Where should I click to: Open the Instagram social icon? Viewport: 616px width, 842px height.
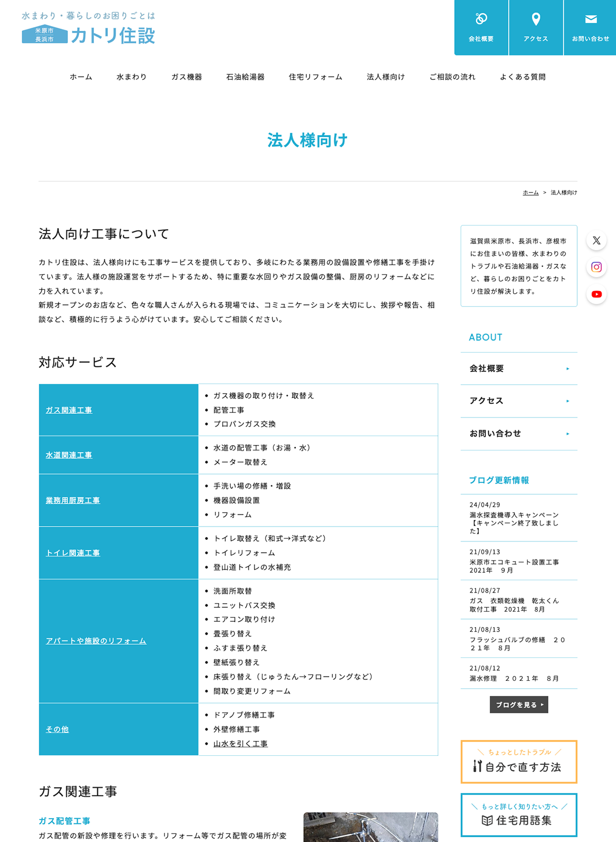coord(596,267)
